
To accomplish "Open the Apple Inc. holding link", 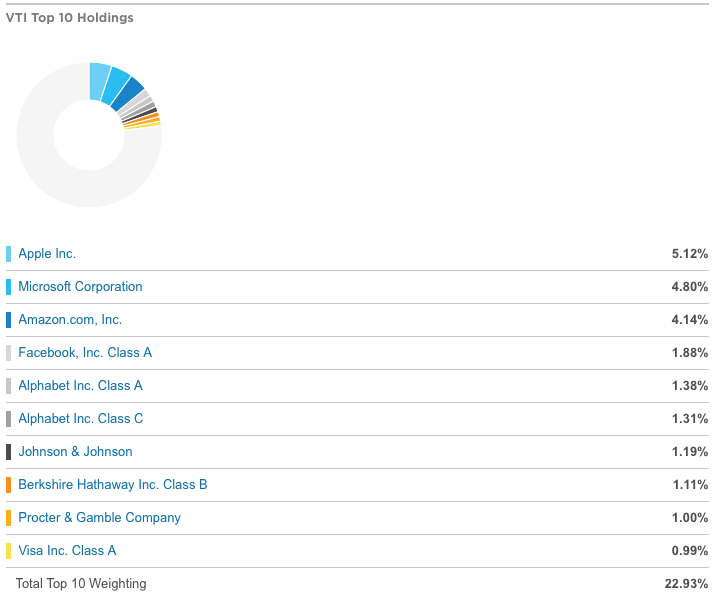I will (47, 254).
